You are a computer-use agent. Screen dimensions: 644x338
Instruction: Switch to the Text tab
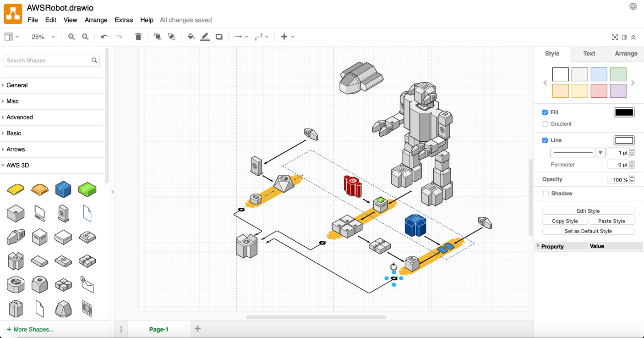click(x=589, y=54)
